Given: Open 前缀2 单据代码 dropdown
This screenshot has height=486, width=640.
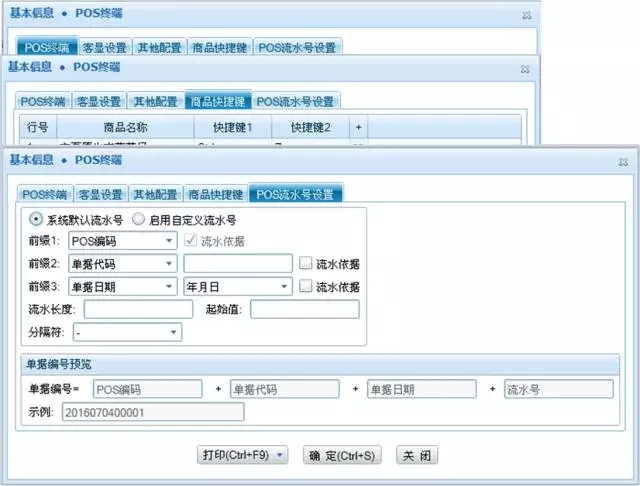Looking at the screenshot, I should click(x=123, y=264).
